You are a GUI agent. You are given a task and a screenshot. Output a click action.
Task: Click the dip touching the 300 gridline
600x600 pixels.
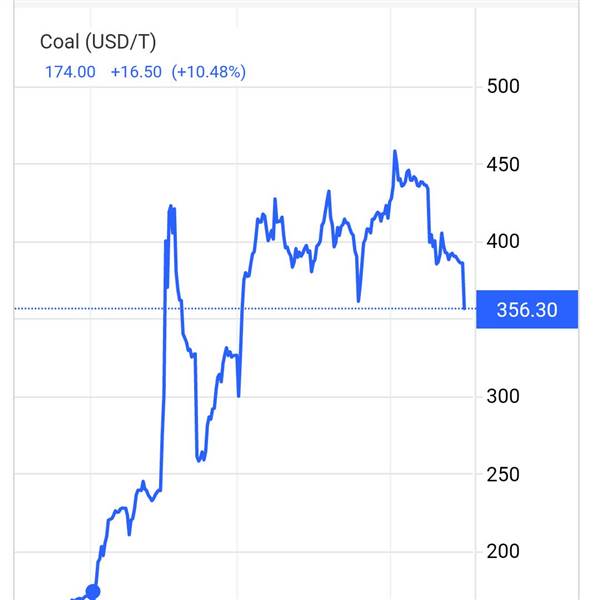click(238, 396)
